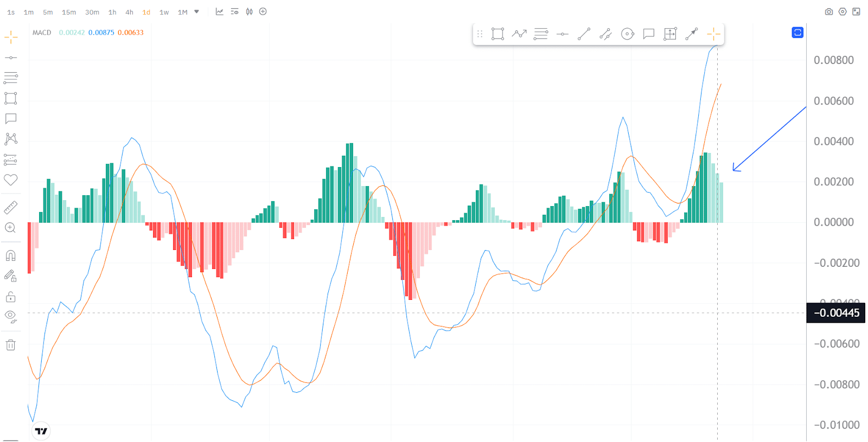Select the 1m timeframe
868x442 pixels.
[29, 12]
